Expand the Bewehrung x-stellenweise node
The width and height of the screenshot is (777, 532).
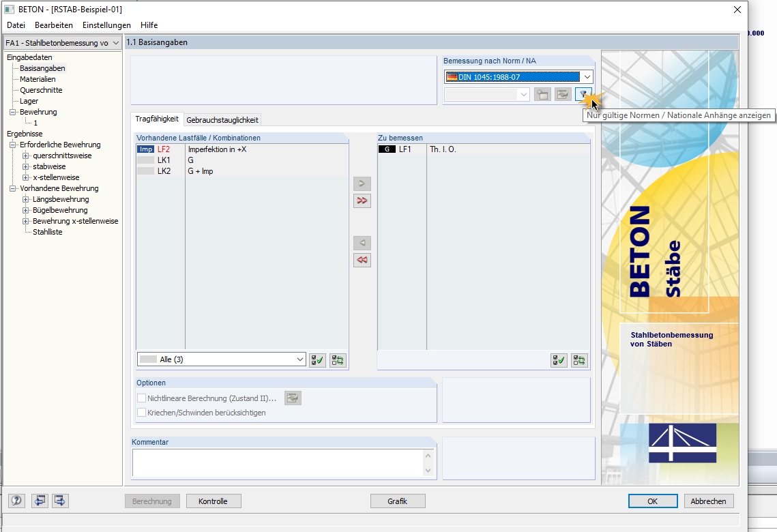pos(26,221)
